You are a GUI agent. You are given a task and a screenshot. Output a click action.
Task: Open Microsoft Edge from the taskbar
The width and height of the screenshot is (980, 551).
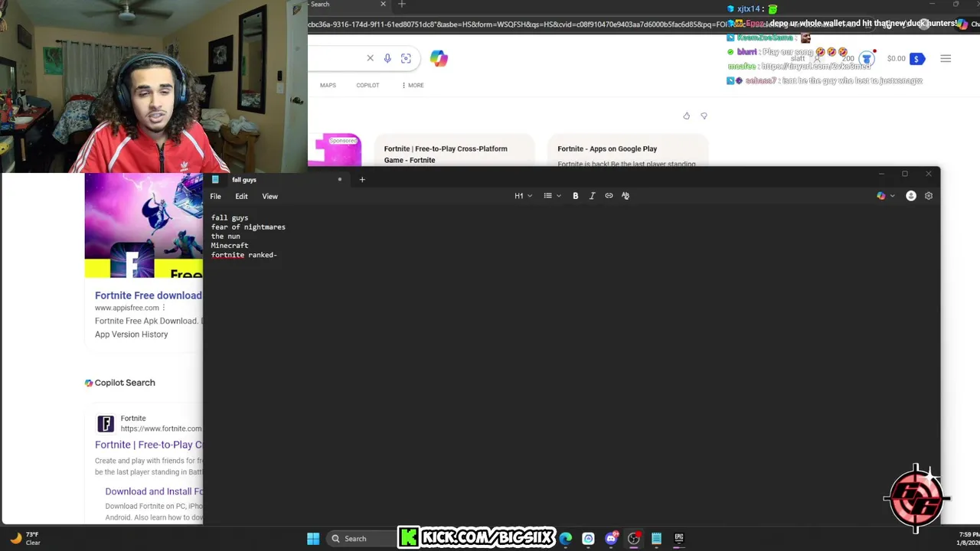click(566, 539)
